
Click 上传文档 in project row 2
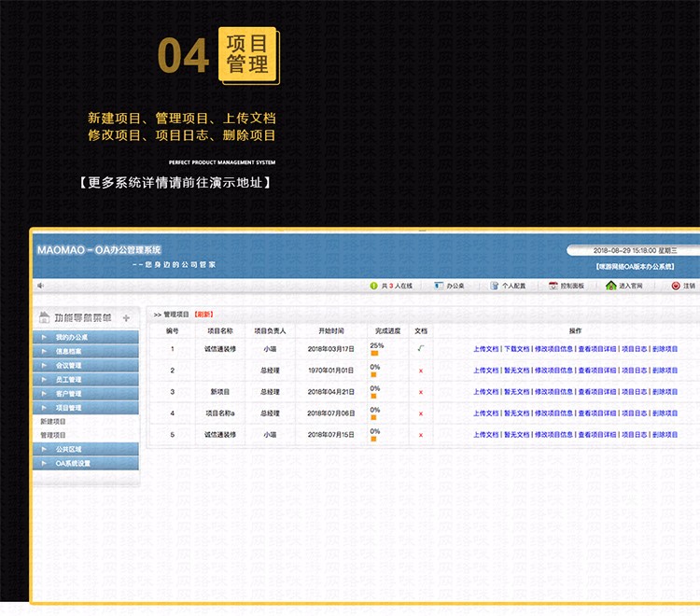485,370
